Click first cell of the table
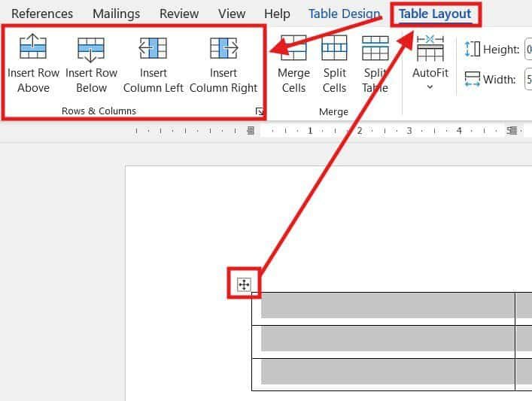 (383, 308)
